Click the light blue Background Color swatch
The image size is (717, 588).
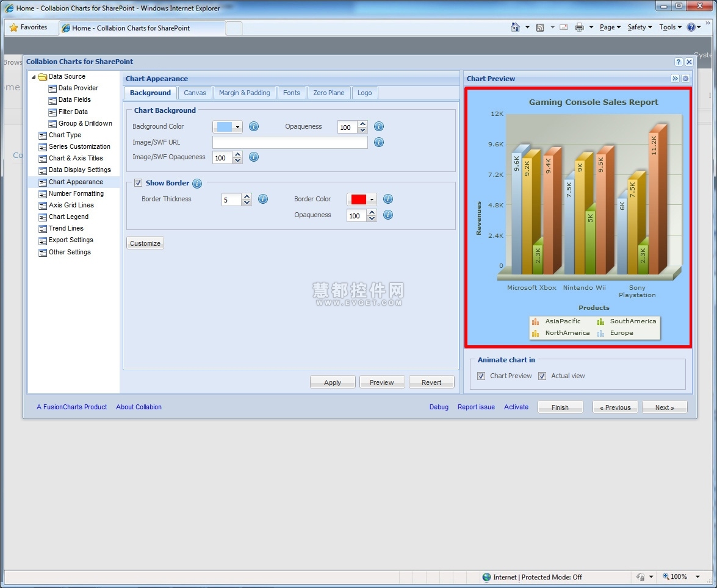pos(224,127)
